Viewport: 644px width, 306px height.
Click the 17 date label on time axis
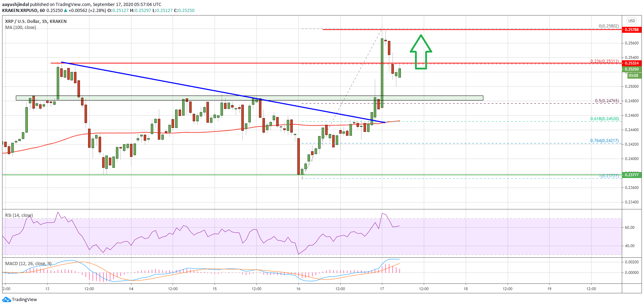pos(382,289)
